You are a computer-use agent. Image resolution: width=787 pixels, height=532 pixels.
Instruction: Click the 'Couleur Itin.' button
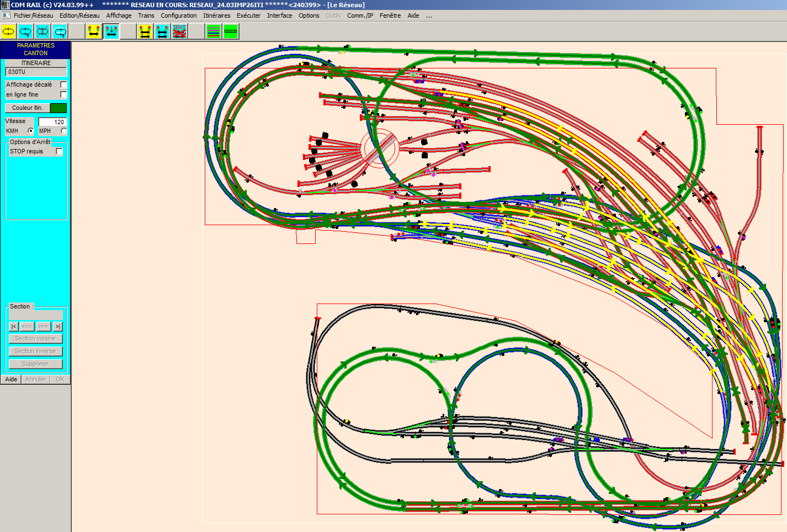click(28, 108)
